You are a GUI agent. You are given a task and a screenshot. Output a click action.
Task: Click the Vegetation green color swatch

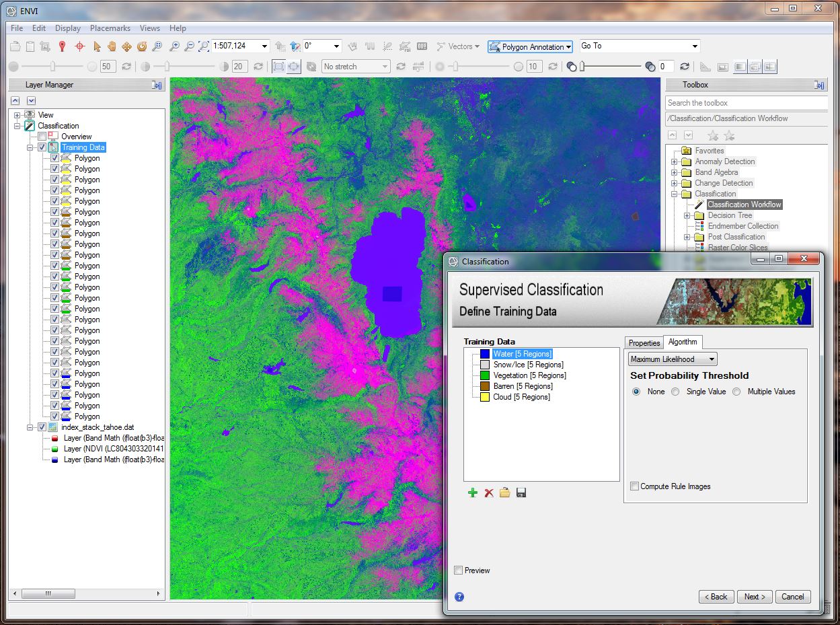pyautogui.click(x=485, y=375)
